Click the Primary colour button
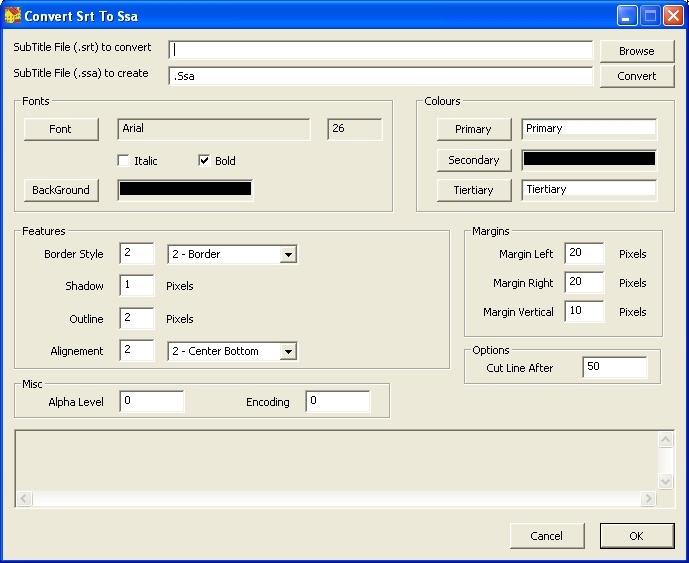 pos(474,129)
